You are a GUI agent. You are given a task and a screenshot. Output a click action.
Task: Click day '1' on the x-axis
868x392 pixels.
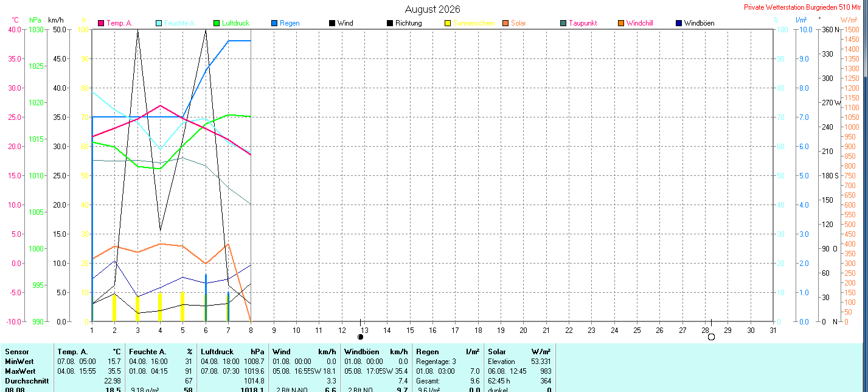(92, 330)
